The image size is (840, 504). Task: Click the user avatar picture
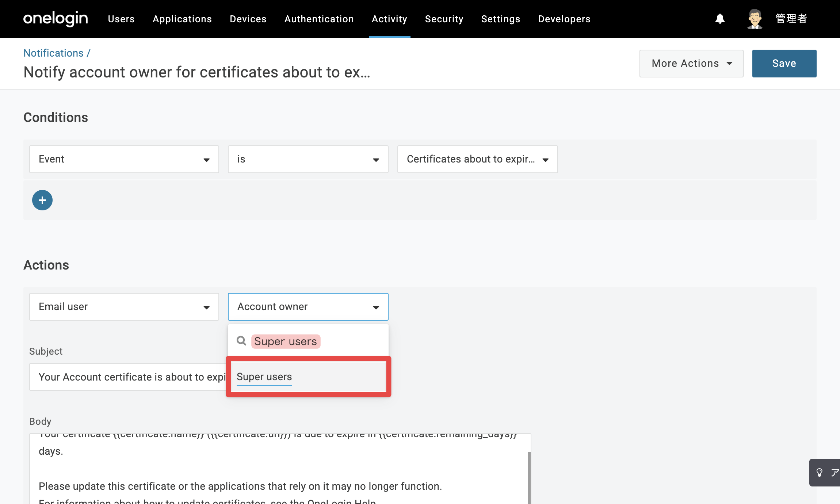point(755,19)
